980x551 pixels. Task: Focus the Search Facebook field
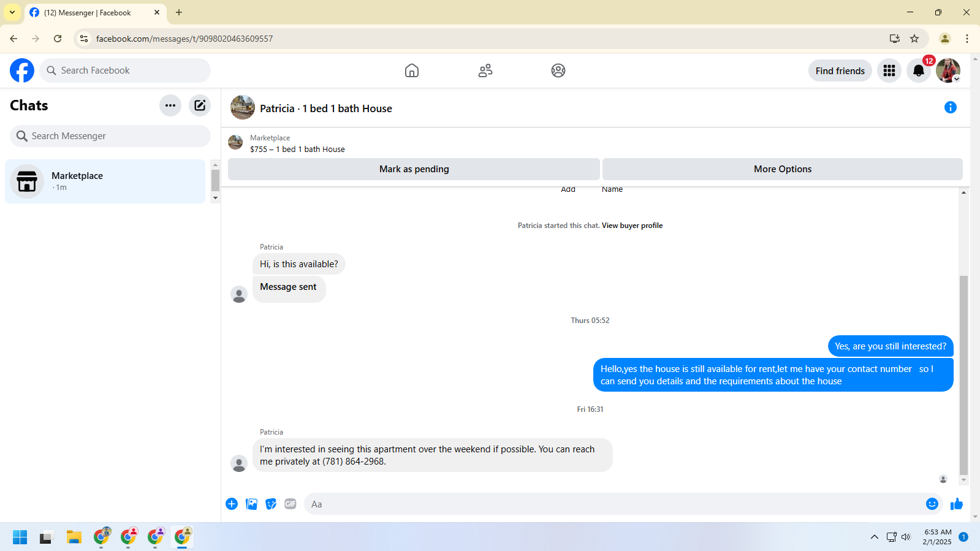(125, 70)
